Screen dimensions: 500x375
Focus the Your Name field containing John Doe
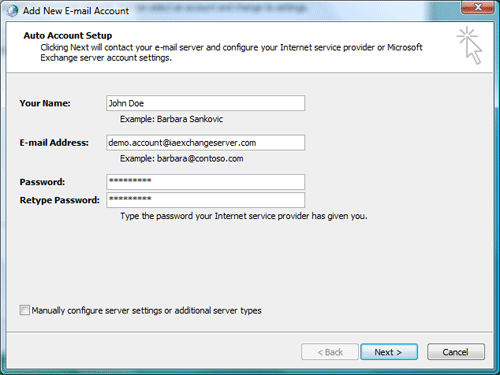pyautogui.click(x=205, y=103)
